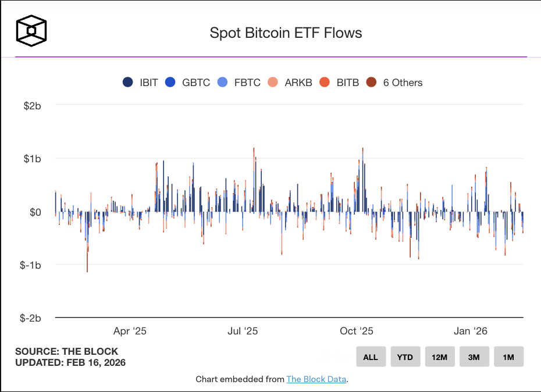Select the YTD range button
This screenshot has width=541, height=392.
coord(405,357)
